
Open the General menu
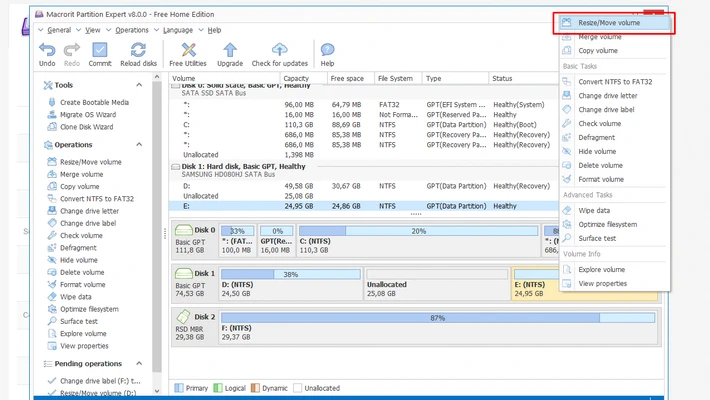(59, 30)
